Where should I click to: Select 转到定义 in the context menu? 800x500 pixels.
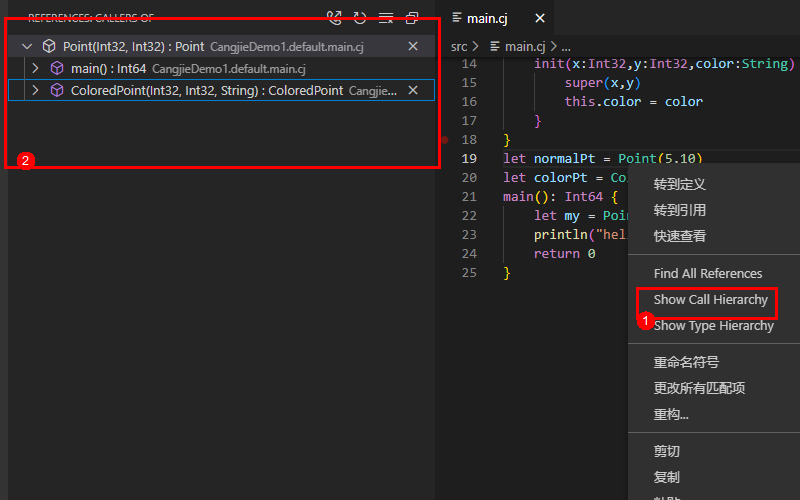[x=680, y=184]
